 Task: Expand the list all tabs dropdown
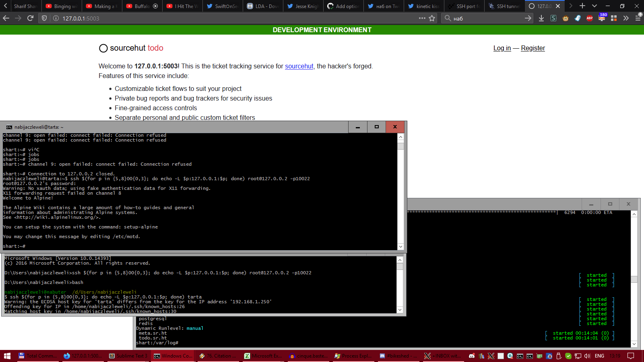coord(594,6)
